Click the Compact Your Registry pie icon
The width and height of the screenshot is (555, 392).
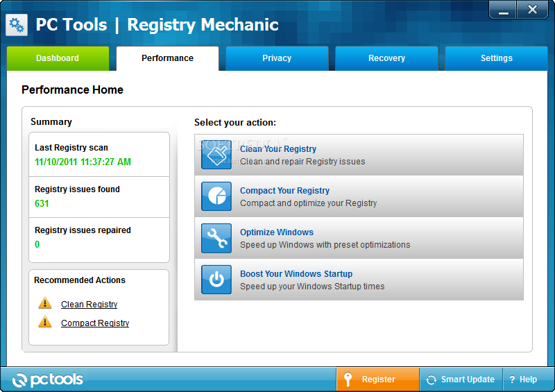point(216,196)
